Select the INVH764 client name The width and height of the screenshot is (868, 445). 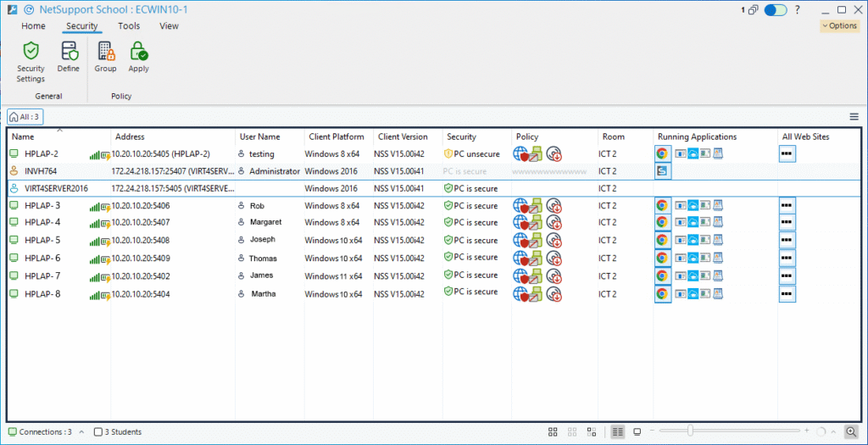coord(41,171)
